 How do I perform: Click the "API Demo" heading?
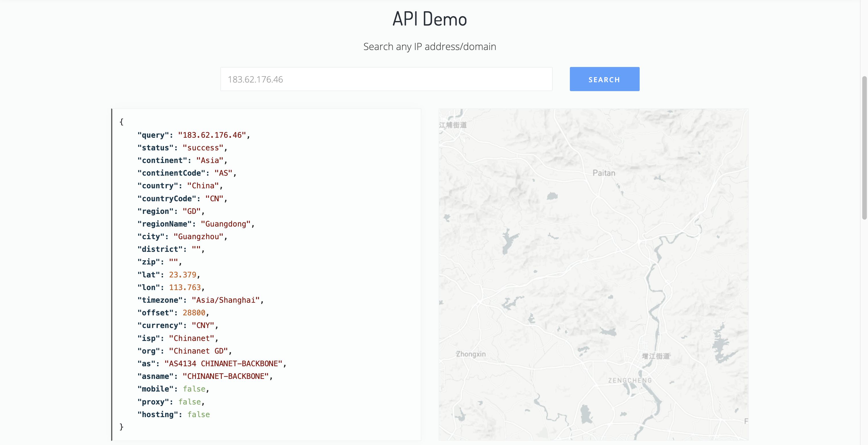point(430,19)
